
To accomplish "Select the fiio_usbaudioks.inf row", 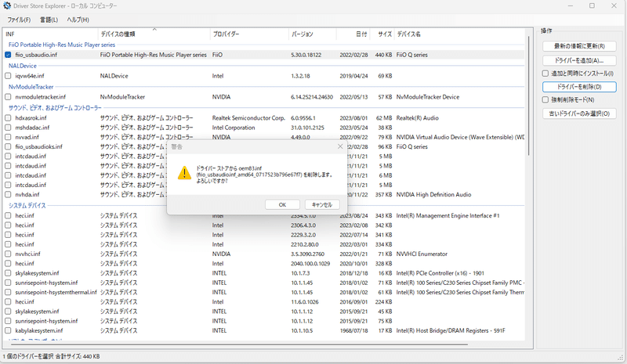I will (264, 146).
